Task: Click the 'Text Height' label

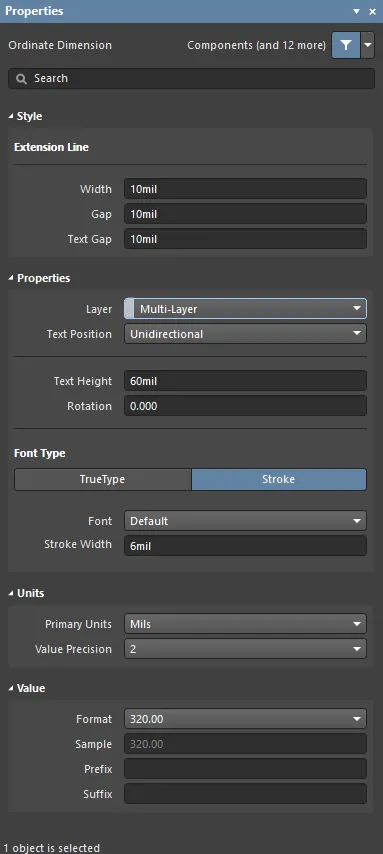Action: (83, 381)
